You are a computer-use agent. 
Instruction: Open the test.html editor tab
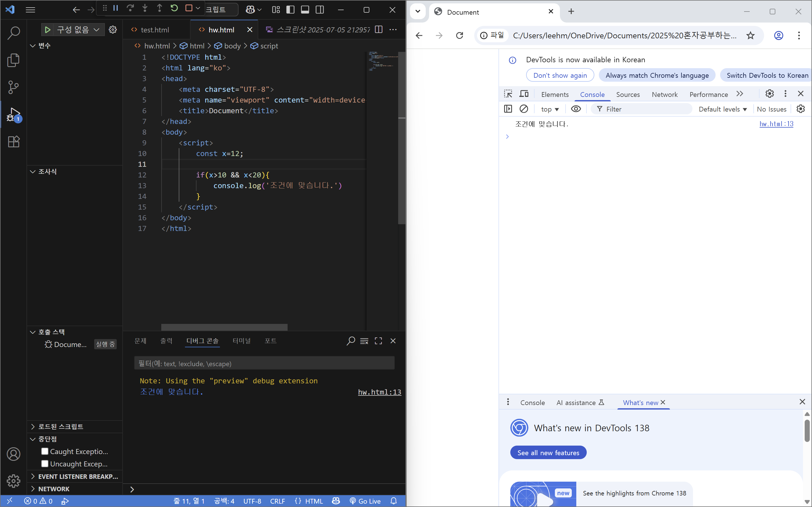(x=155, y=30)
